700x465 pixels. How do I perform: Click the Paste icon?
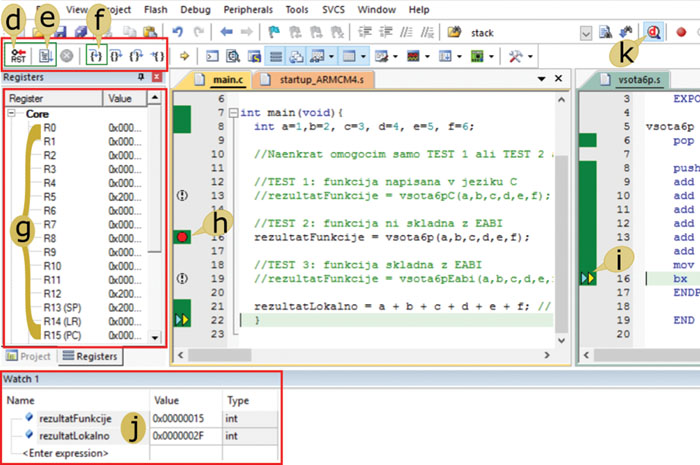[x=150, y=32]
